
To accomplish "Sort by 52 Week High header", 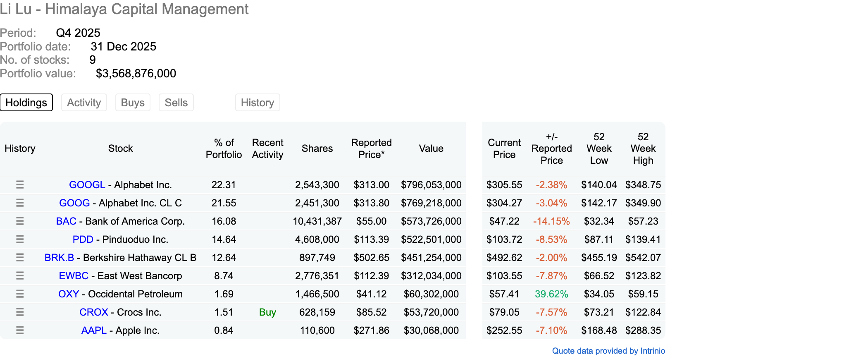I will pyautogui.click(x=643, y=148).
